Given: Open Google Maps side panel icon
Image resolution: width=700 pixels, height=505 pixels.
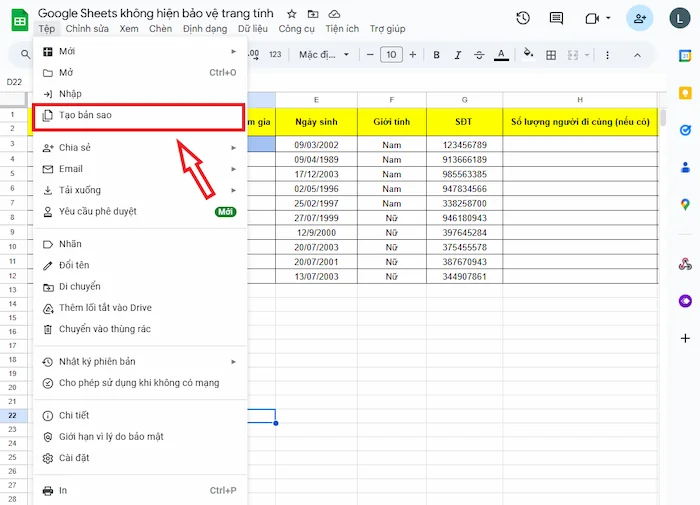Looking at the screenshot, I should (x=685, y=204).
